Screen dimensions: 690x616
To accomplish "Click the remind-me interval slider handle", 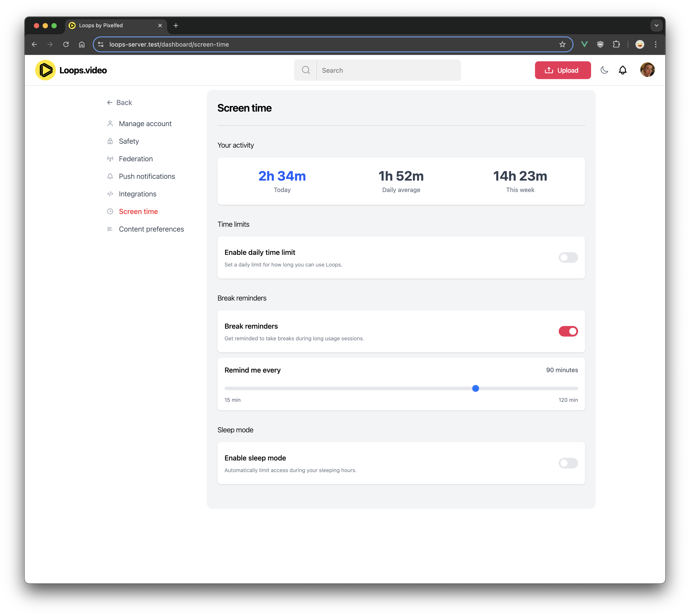I will 475,389.
